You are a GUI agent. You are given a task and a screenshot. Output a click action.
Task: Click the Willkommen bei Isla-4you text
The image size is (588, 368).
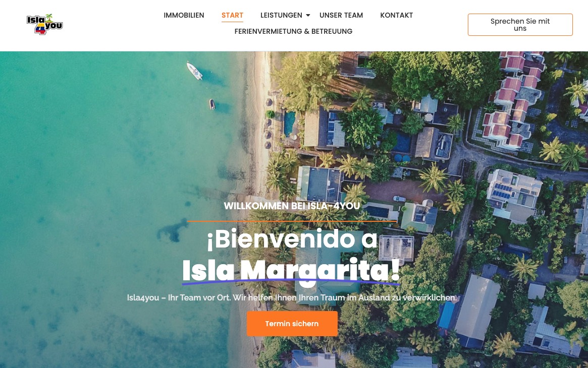pos(292,206)
